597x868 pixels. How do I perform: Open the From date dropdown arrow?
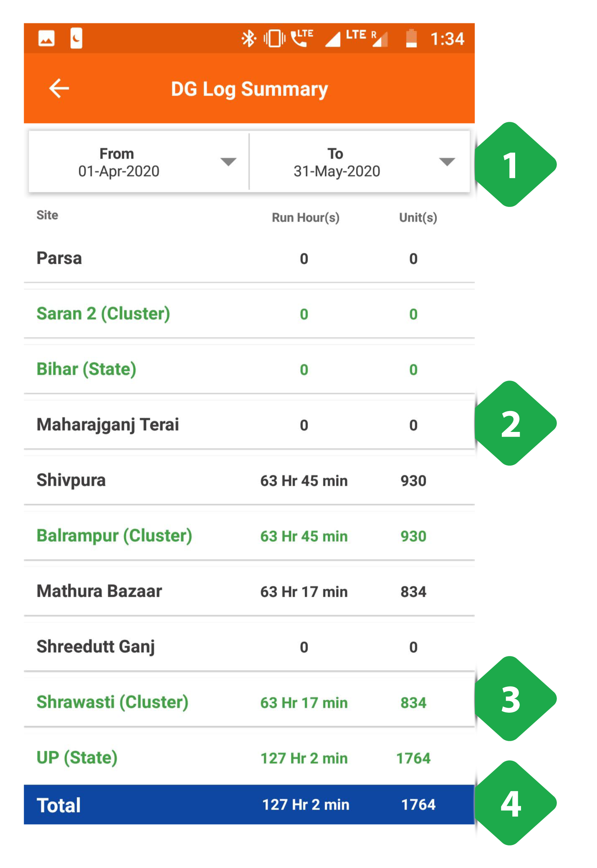pos(228,162)
